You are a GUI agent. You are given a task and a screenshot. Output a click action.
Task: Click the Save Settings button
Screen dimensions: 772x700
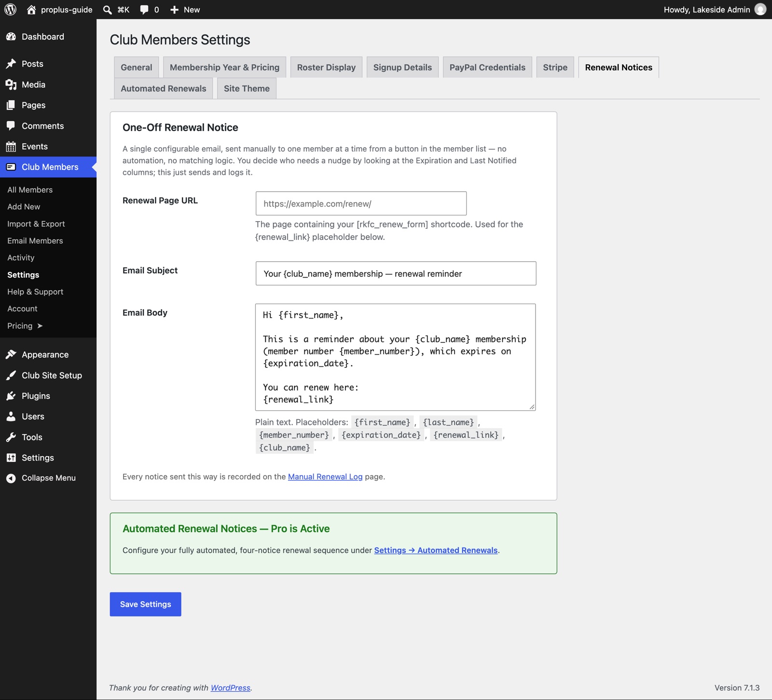(x=145, y=604)
